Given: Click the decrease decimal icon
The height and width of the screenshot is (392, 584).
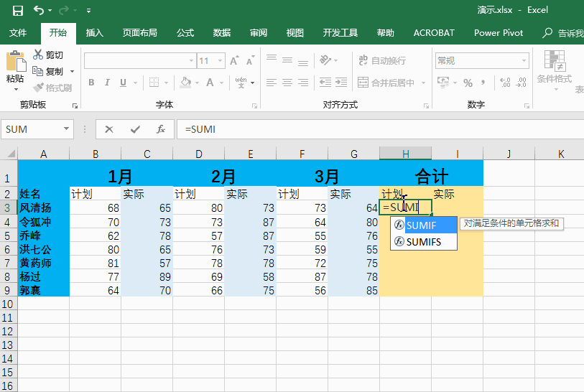Looking at the screenshot, I should coord(521,83).
